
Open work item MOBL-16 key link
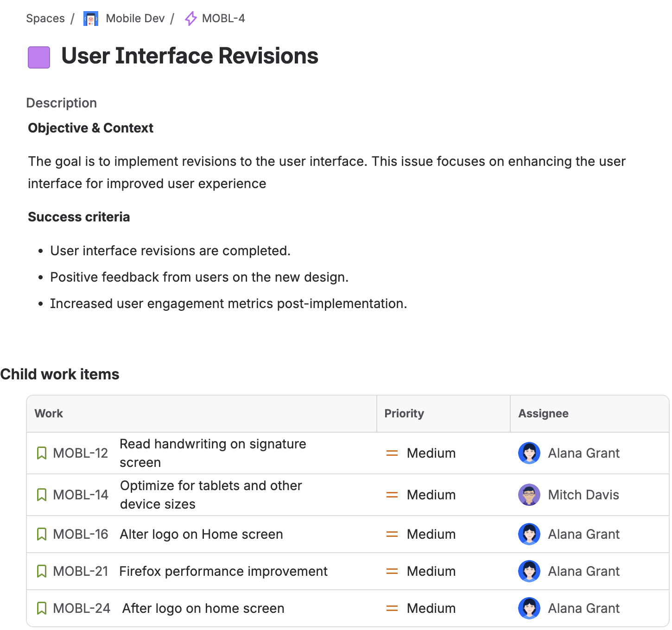[81, 534]
